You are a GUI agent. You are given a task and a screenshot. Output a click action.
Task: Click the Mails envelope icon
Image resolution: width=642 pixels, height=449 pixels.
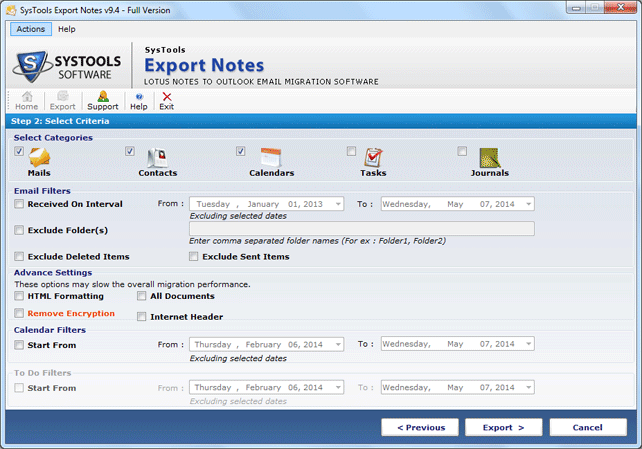pos(39,157)
